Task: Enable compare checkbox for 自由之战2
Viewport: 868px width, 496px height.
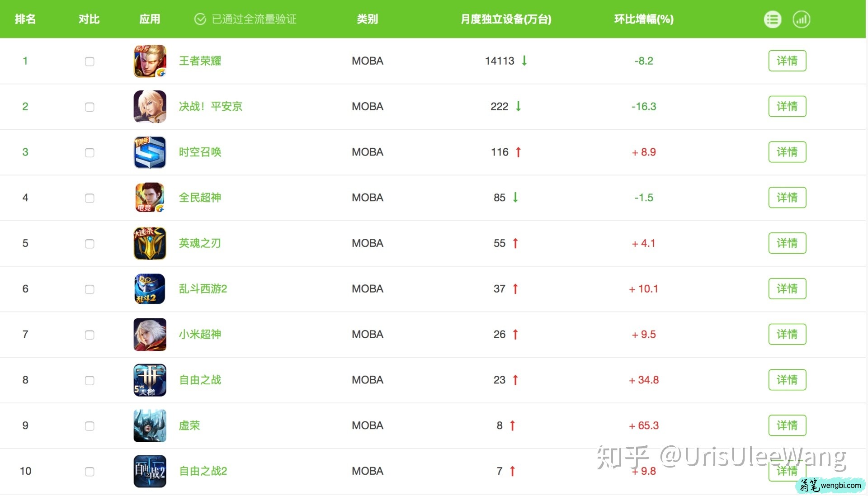Action: [90, 472]
